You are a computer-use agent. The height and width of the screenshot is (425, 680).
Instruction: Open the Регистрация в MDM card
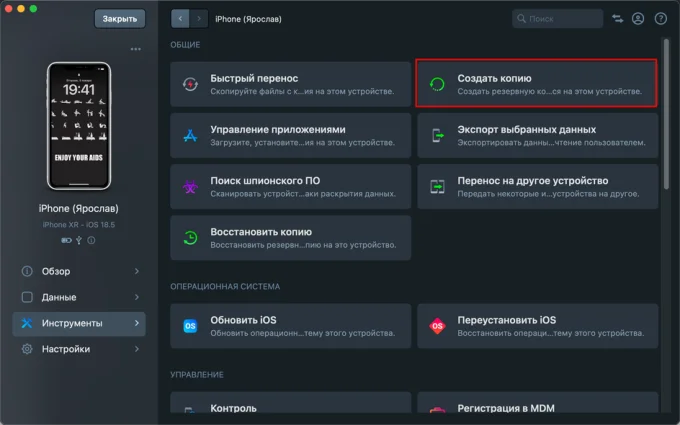(x=538, y=403)
